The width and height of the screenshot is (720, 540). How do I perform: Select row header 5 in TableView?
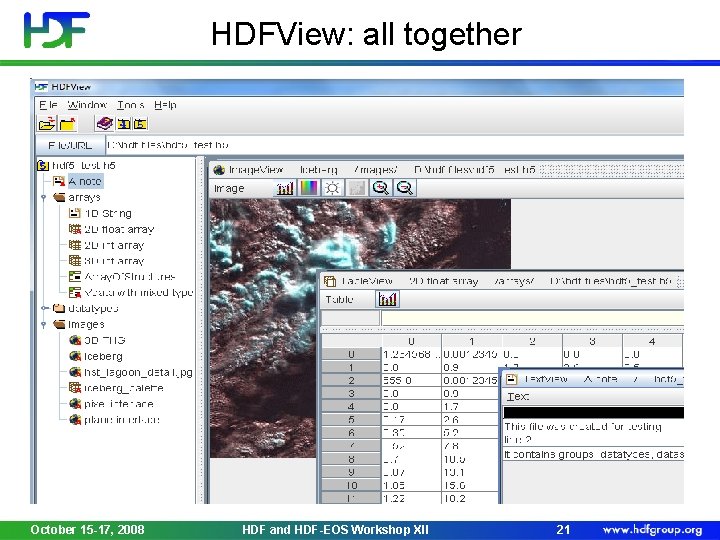click(x=351, y=420)
